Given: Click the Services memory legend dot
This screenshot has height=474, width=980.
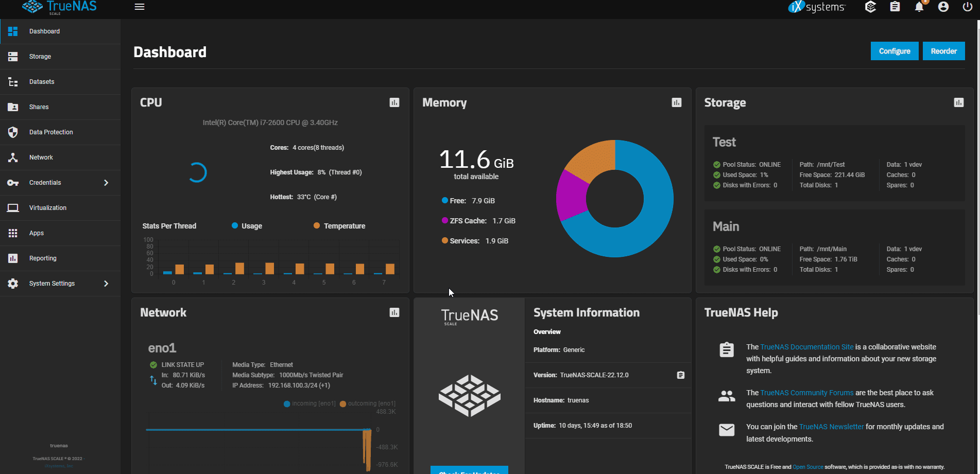Looking at the screenshot, I should click(x=445, y=240).
